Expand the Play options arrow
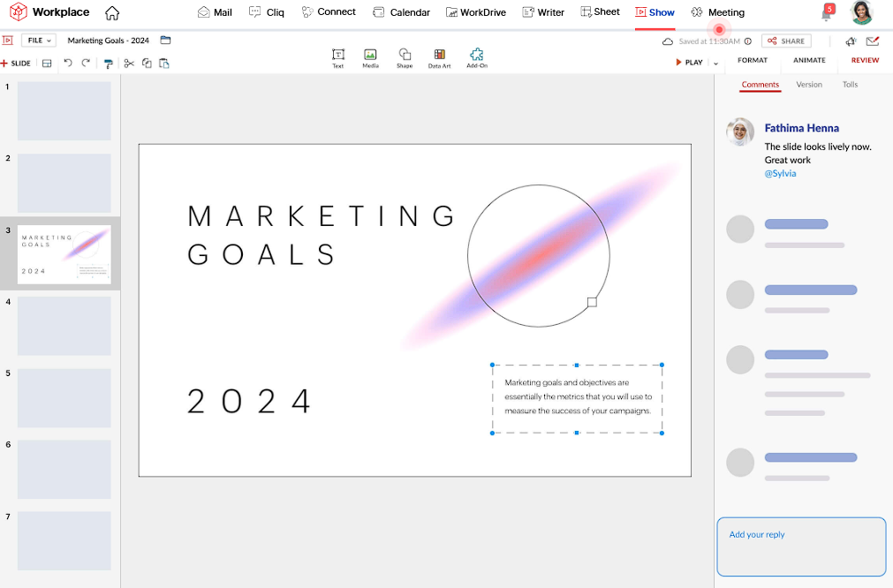Screen dimensions: 893x588 tap(715, 64)
